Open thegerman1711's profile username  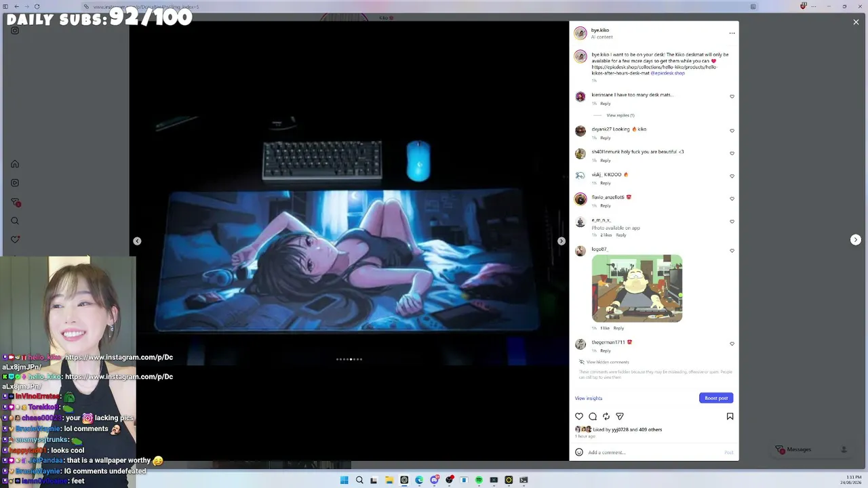[608, 342]
